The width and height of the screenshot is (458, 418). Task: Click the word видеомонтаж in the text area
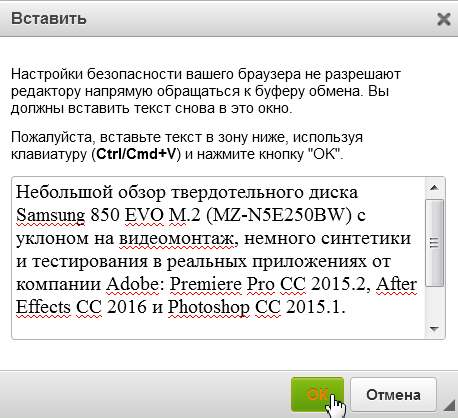tap(176, 238)
